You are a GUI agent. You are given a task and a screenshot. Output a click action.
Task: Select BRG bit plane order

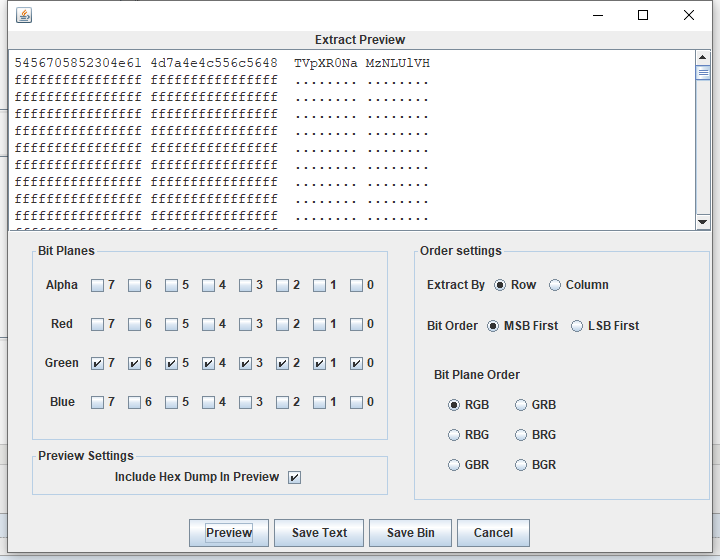(x=521, y=435)
